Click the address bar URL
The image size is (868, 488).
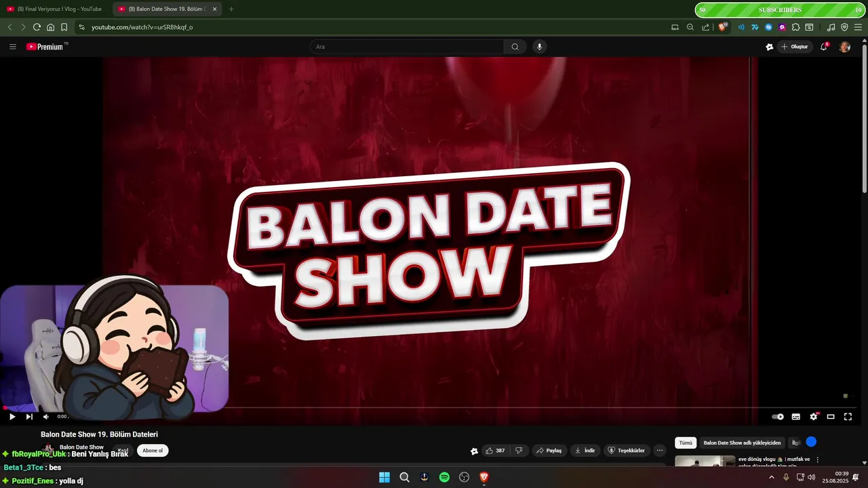coord(142,27)
